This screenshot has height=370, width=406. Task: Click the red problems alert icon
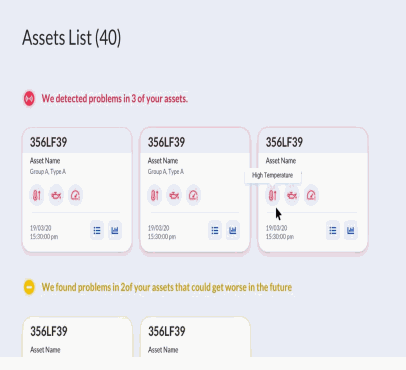(x=29, y=99)
